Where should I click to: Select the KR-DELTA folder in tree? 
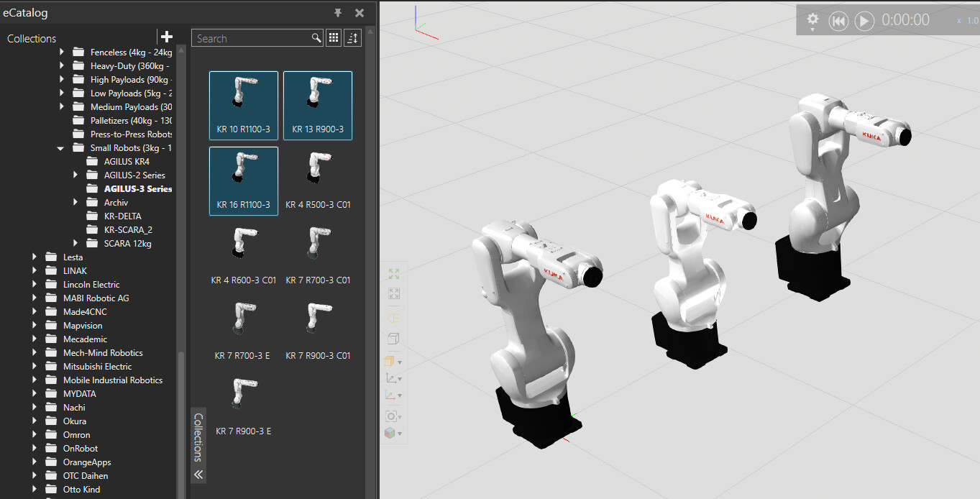[x=122, y=216]
